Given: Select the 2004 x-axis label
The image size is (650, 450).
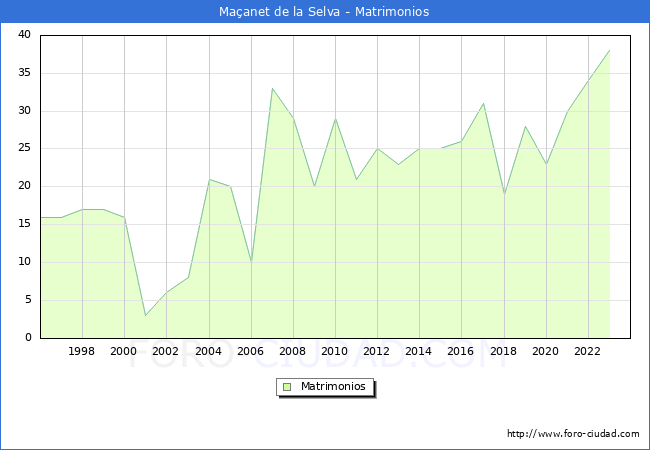Looking at the screenshot, I should click(x=208, y=351).
